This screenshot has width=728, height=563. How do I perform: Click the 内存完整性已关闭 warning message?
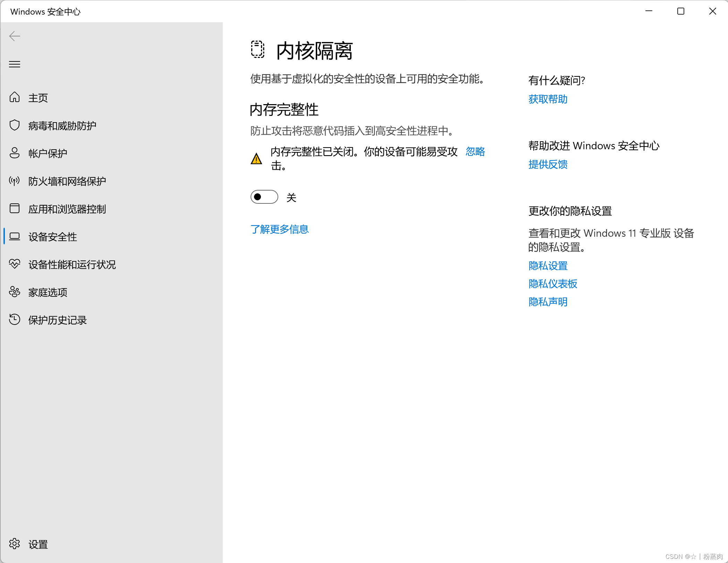[x=364, y=158]
